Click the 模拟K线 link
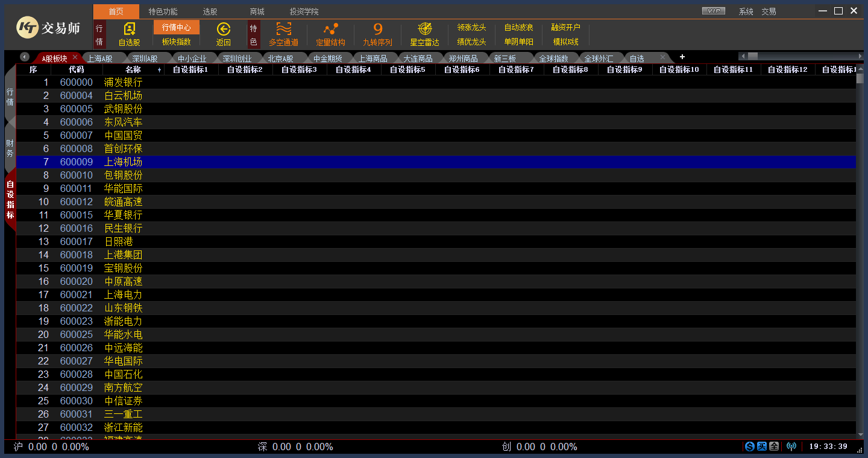Image resolution: width=868 pixels, height=458 pixels. 565,42
